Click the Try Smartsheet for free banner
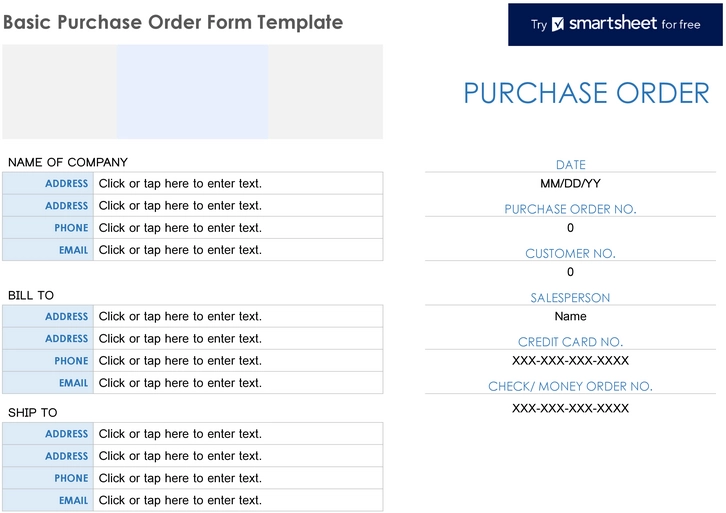Viewport: 726px width, 513px height. (x=614, y=24)
